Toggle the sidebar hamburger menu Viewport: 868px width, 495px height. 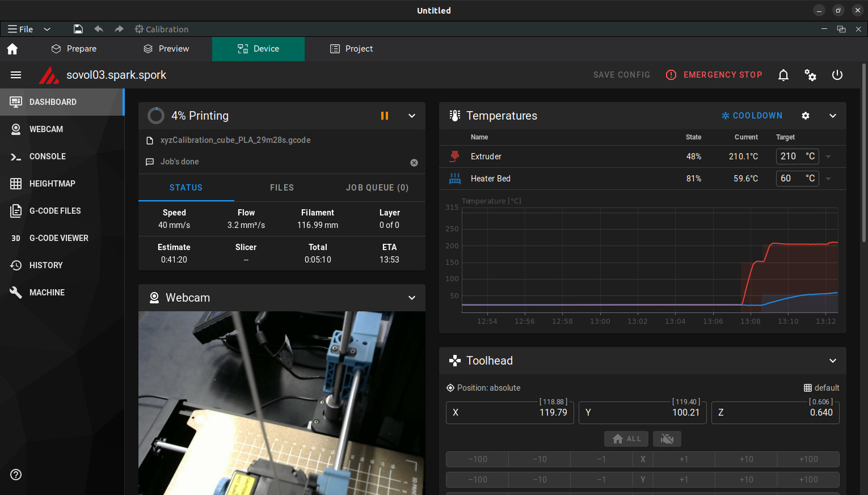pyautogui.click(x=16, y=75)
